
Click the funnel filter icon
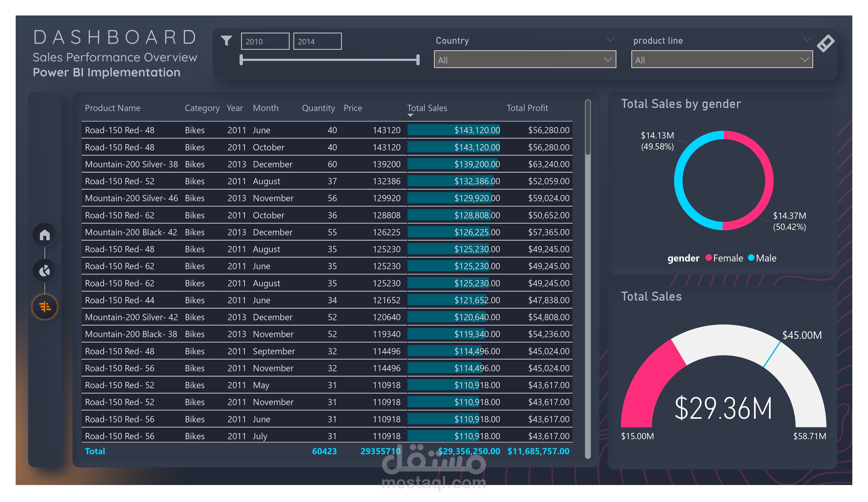[226, 41]
